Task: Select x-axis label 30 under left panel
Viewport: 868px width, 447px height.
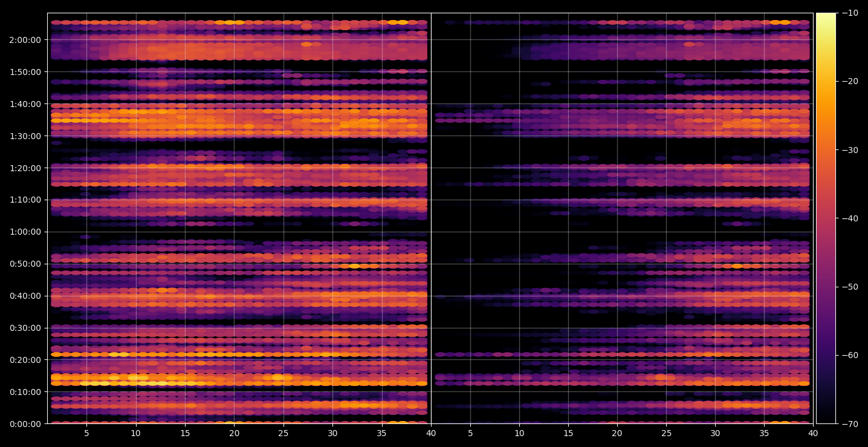Action: click(332, 433)
